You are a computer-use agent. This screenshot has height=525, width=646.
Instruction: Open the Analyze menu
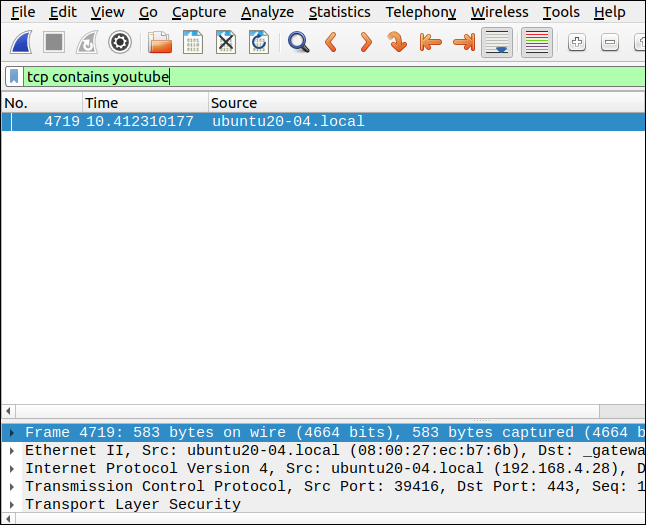tap(267, 12)
